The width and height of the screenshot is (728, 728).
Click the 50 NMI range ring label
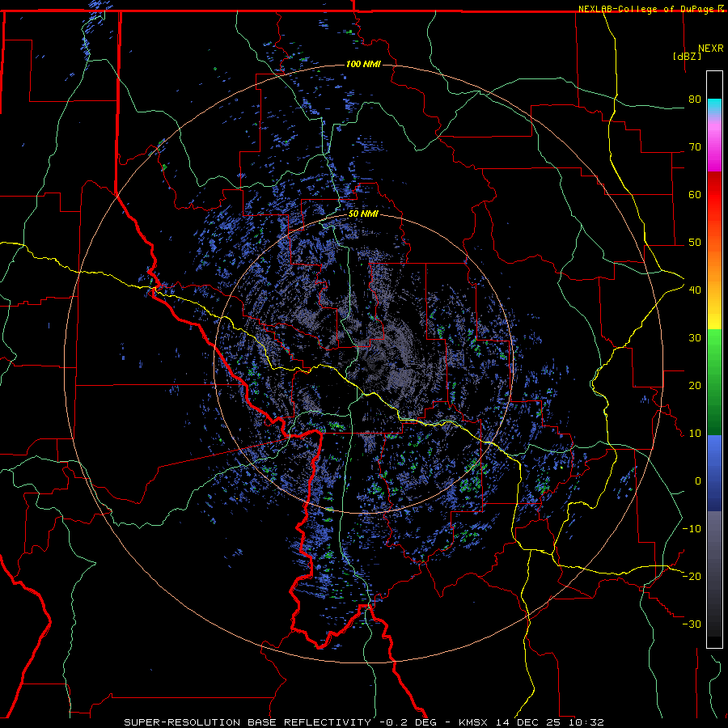point(363,214)
